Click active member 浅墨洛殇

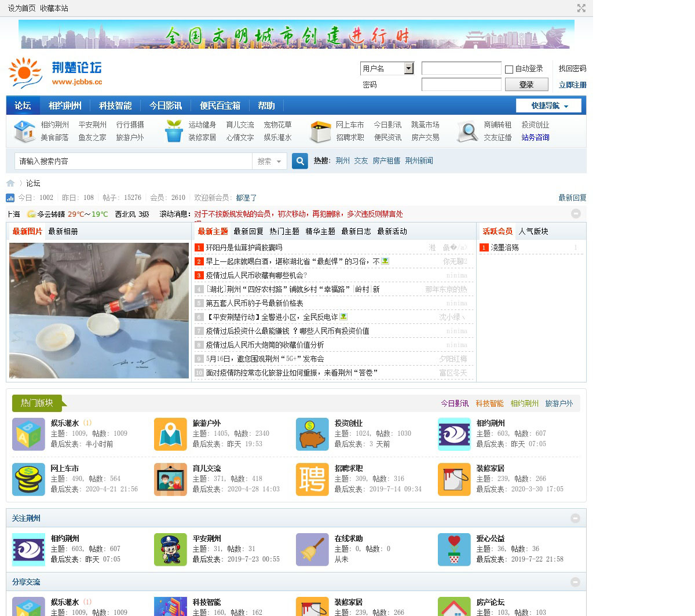(x=504, y=247)
